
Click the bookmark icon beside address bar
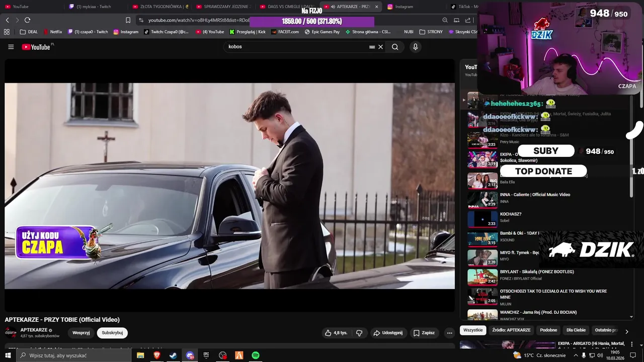point(128,20)
